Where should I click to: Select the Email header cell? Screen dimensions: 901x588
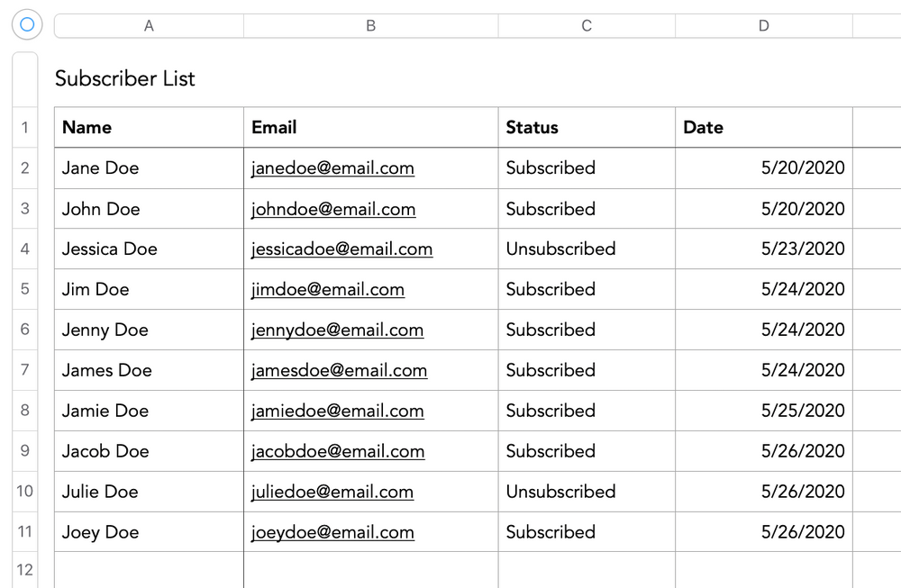coord(370,128)
